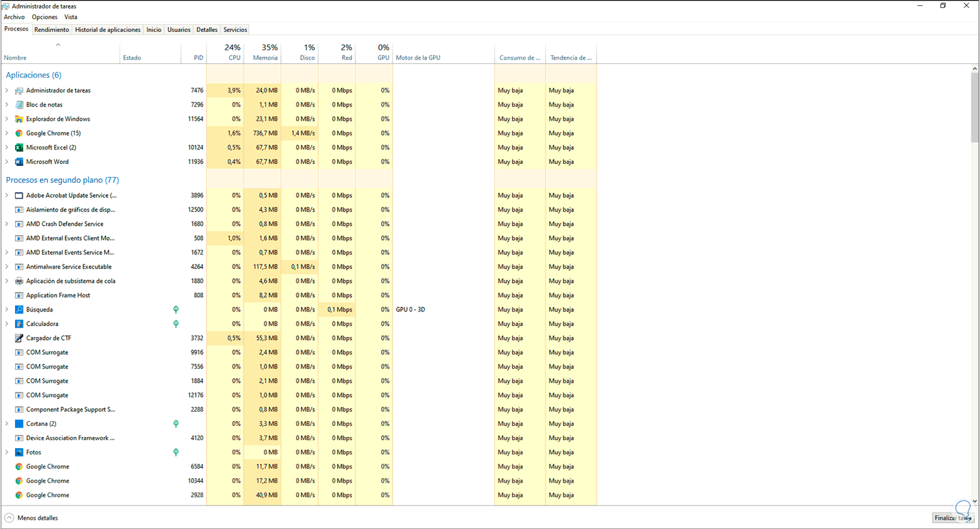Select the Fotos process icon
980x529 pixels.
18,452
